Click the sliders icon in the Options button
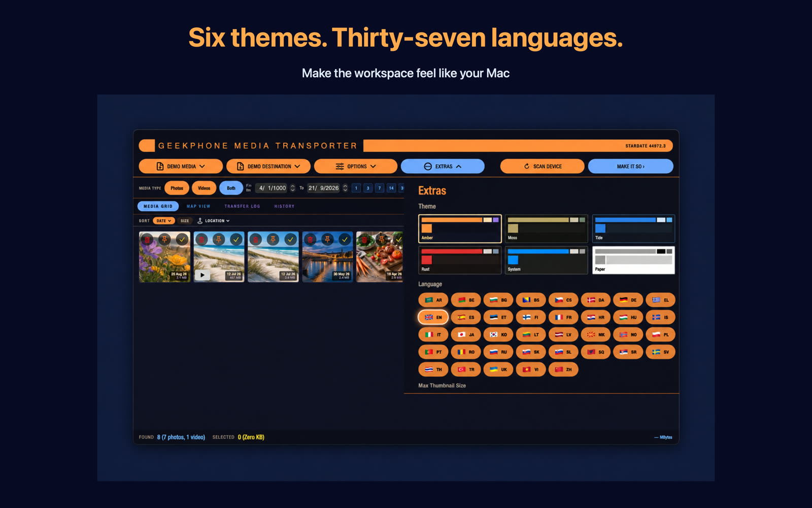 340,166
